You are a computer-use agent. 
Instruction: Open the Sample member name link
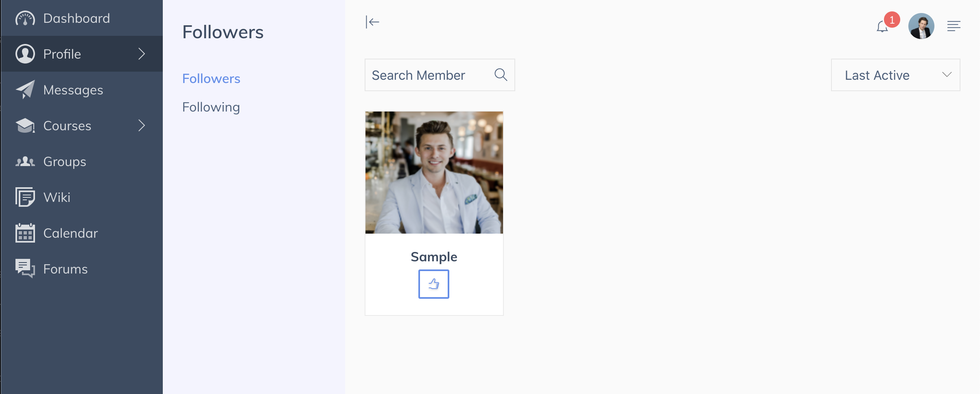pyautogui.click(x=434, y=256)
